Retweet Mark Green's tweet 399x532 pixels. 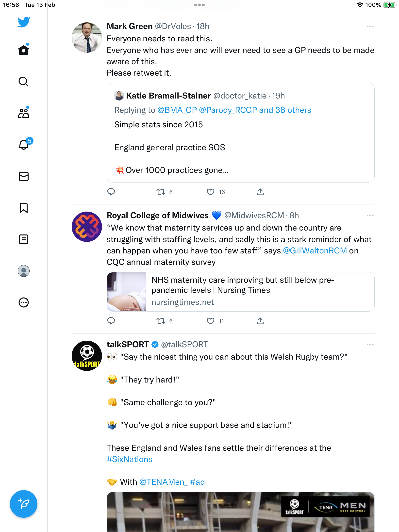point(161,192)
